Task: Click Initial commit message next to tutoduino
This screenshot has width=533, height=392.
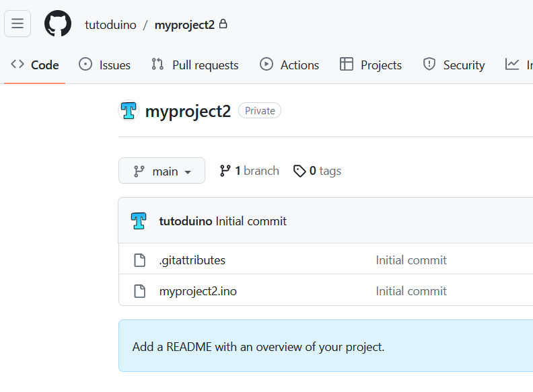Action: [251, 221]
